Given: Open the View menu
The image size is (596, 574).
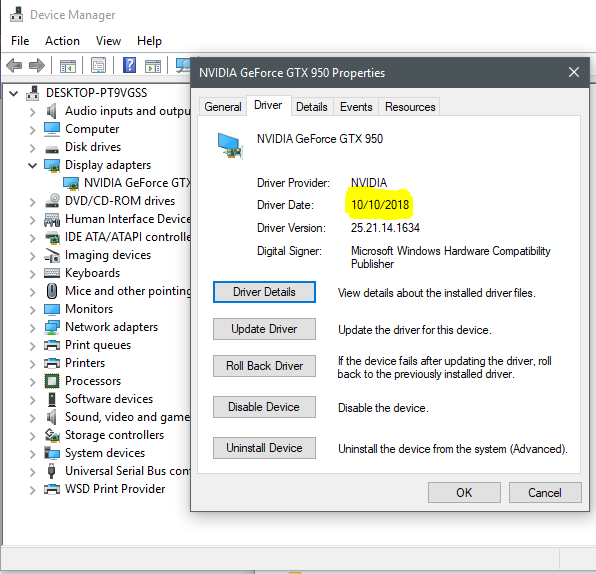Looking at the screenshot, I should tap(108, 41).
